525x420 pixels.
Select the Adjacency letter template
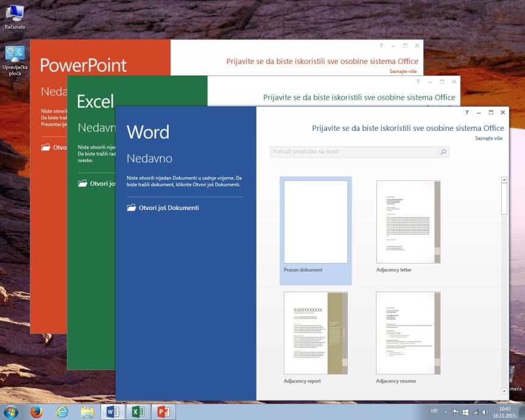pos(408,226)
